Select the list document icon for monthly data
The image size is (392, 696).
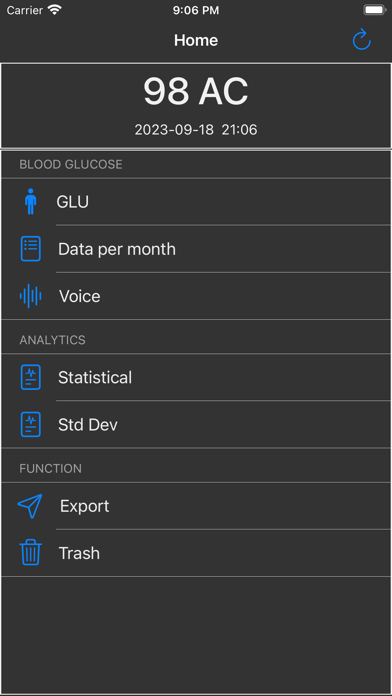[x=31, y=249]
